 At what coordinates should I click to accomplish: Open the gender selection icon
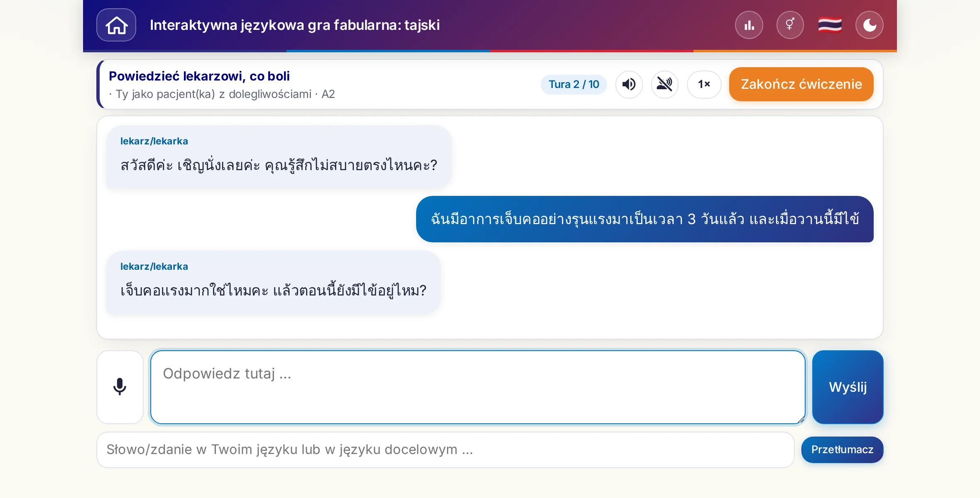point(790,25)
